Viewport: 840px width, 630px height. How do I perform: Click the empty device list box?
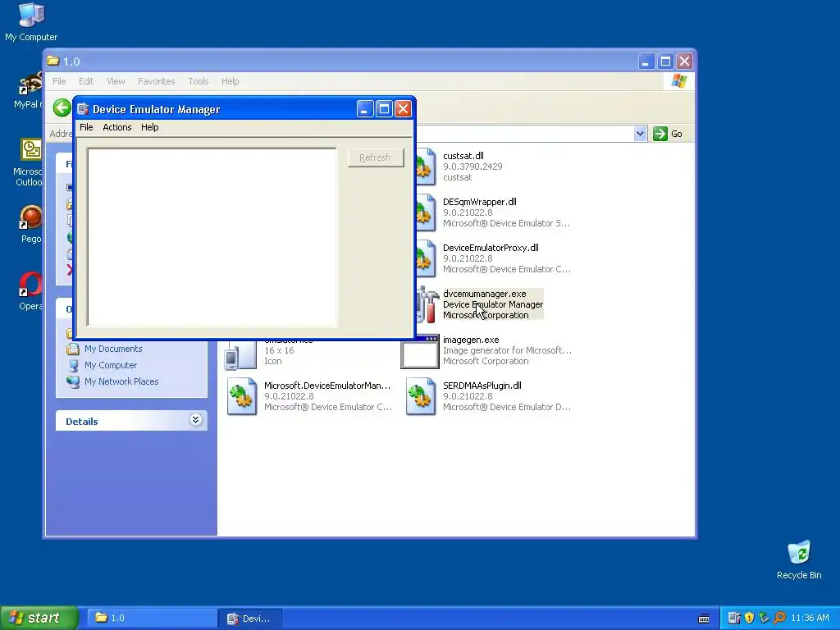212,237
